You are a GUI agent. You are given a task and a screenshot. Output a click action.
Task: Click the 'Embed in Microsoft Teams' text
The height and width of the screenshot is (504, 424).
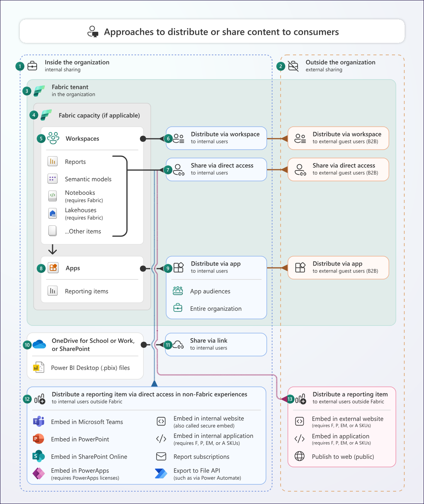tap(87, 422)
